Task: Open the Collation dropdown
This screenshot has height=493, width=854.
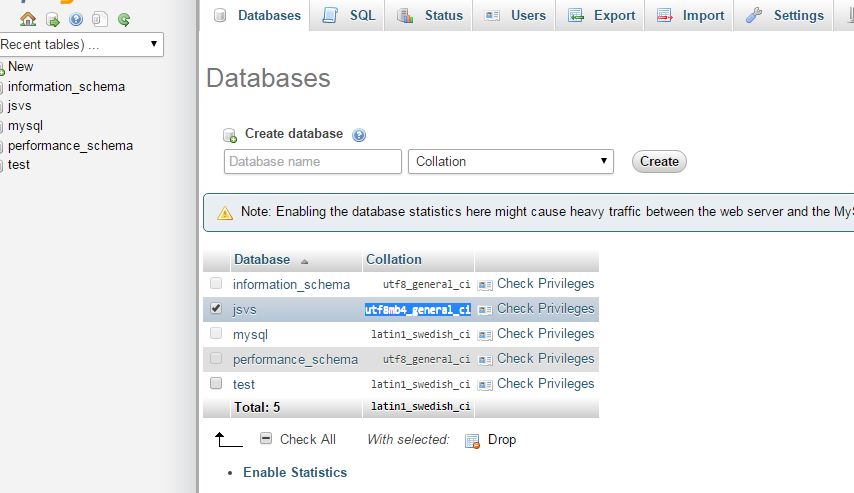Action: [x=511, y=161]
